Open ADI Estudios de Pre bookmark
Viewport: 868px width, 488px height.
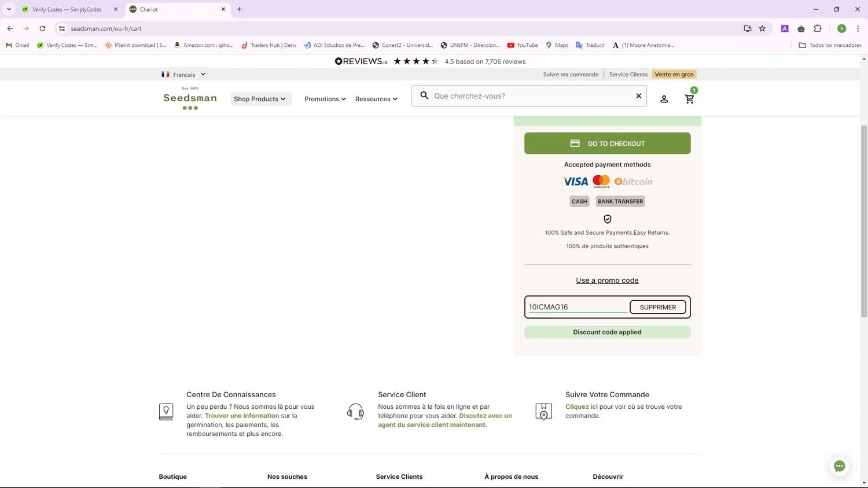tap(334, 45)
